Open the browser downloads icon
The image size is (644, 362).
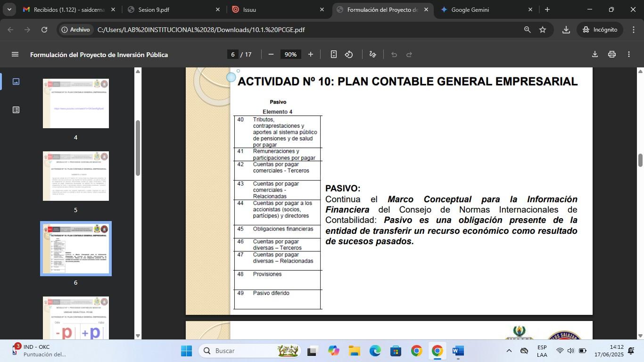click(x=566, y=30)
